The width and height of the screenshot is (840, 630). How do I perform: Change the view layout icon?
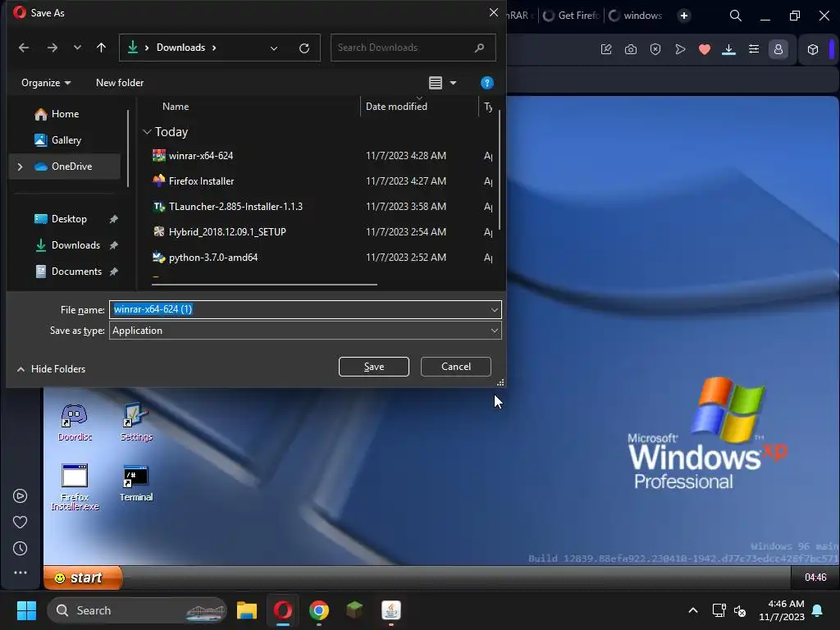coord(436,83)
